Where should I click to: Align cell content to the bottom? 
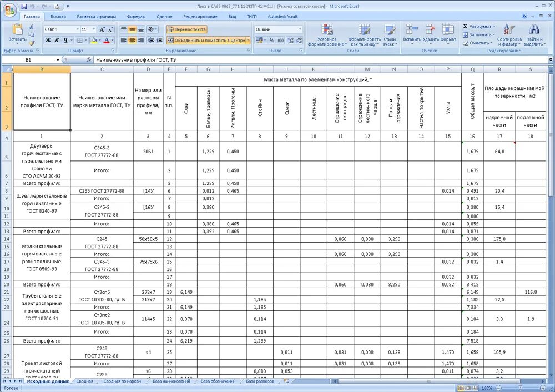(141, 29)
